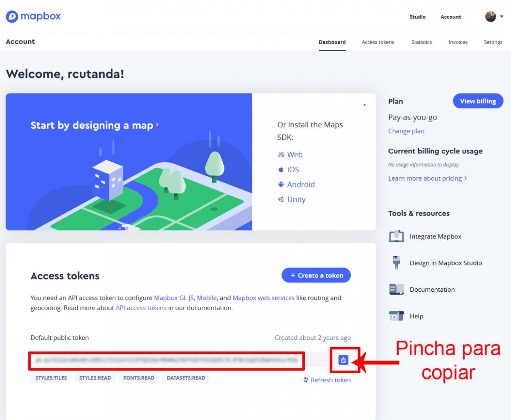Open the Integrate Mapbox resource
This screenshot has width=511, height=420.
435,236
